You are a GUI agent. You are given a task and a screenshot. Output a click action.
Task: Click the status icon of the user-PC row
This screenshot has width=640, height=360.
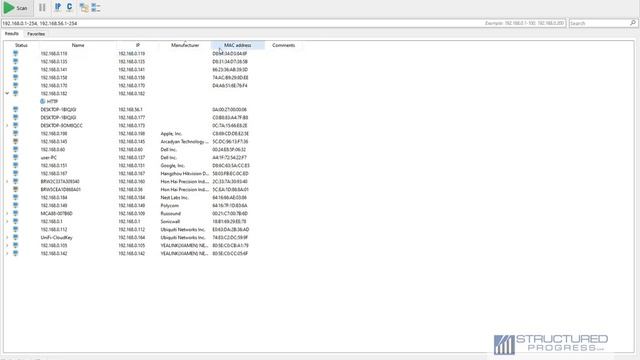[x=16, y=158]
